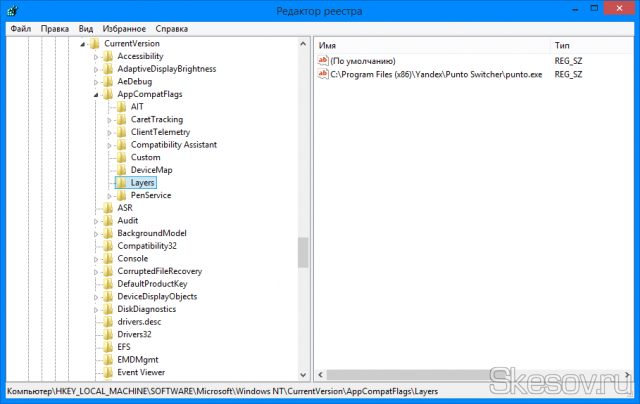
Task: Open the Файл menu
Action: [x=21, y=29]
